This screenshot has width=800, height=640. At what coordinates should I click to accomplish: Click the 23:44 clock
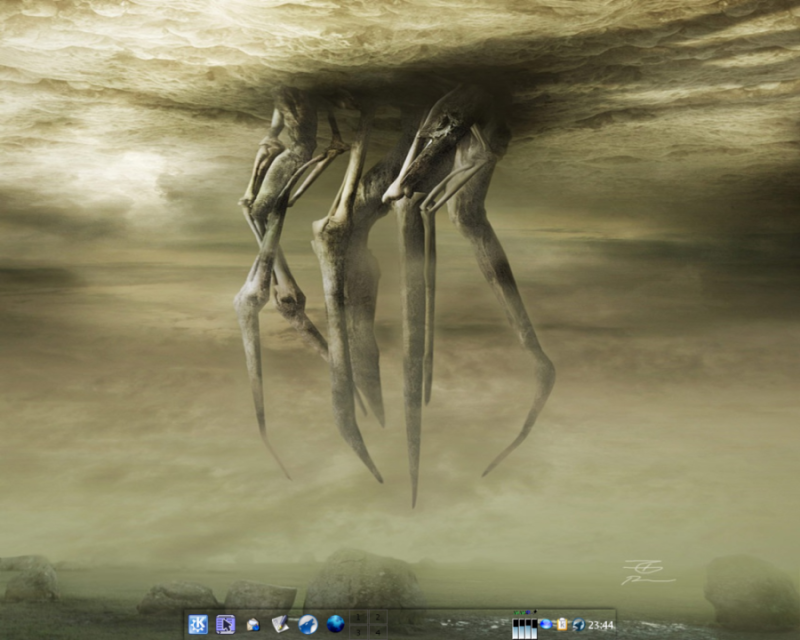coord(601,625)
